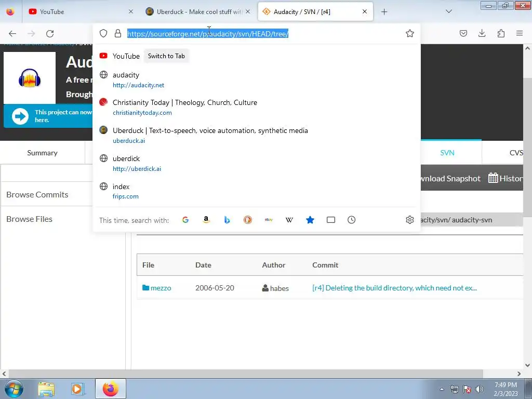Click the site security padlock icon
The width and height of the screenshot is (532, 399).
(118, 33)
